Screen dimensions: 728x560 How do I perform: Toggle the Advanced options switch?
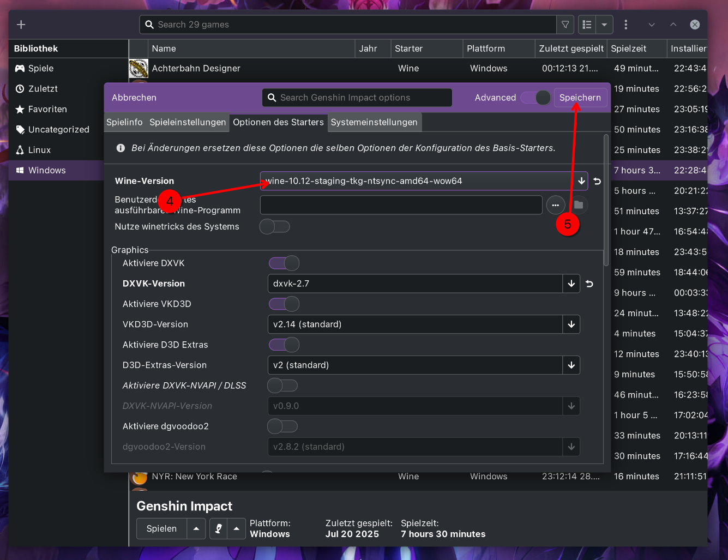pyautogui.click(x=536, y=98)
